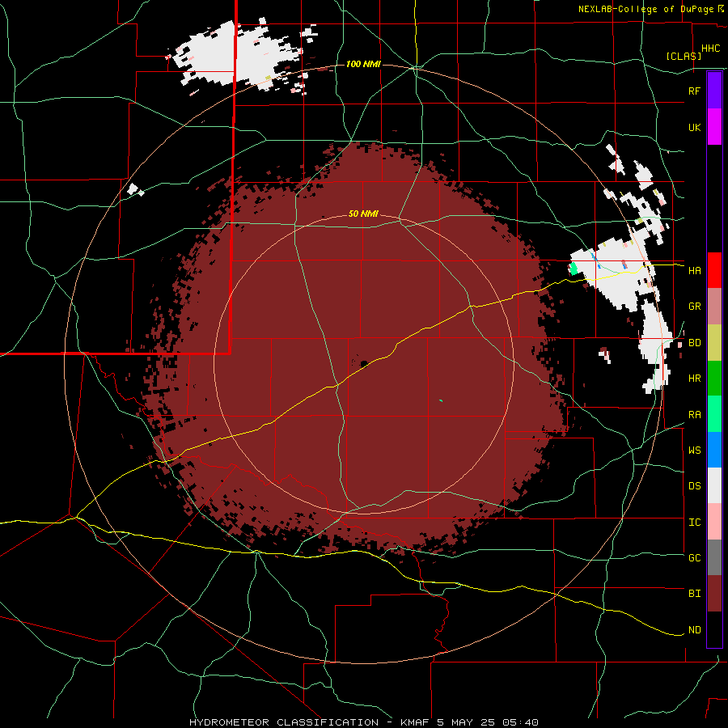Click the 05:40 timestamp
This screenshot has height=728, width=728.
tap(520, 722)
